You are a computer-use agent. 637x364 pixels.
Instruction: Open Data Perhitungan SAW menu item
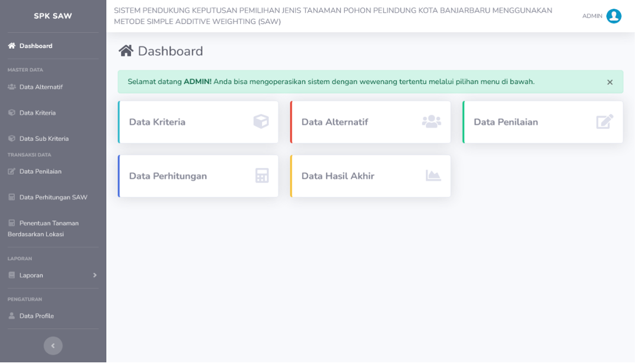[53, 197]
